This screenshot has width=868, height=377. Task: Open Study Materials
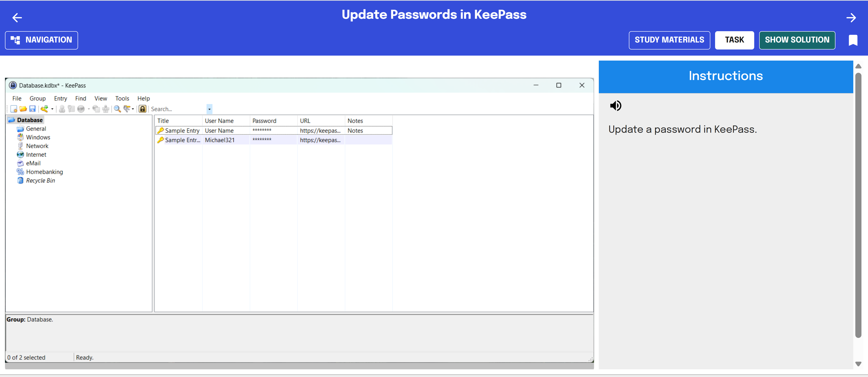pos(669,40)
